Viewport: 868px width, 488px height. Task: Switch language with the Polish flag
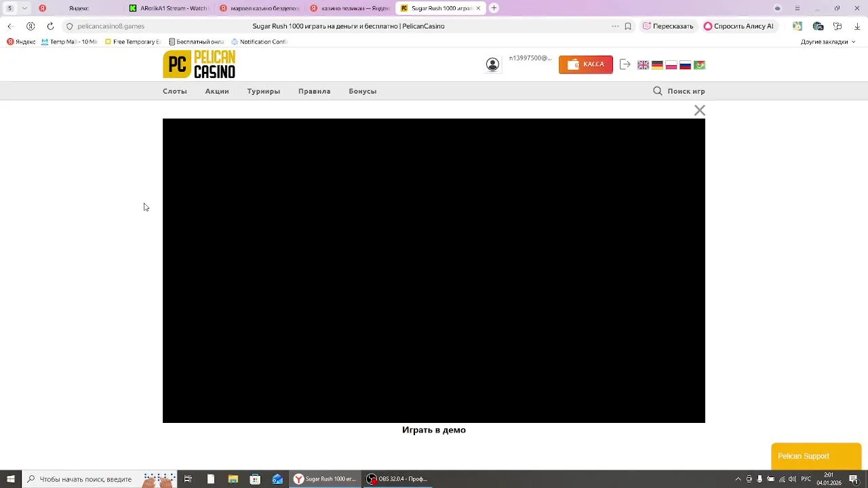pyautogui.click(x=671, y=65)
